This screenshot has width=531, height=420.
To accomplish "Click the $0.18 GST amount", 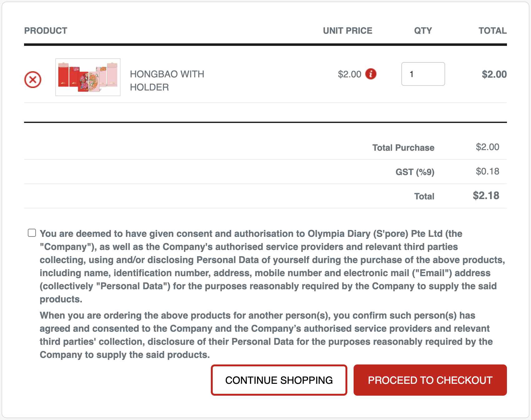I will (x=487, y=171).
